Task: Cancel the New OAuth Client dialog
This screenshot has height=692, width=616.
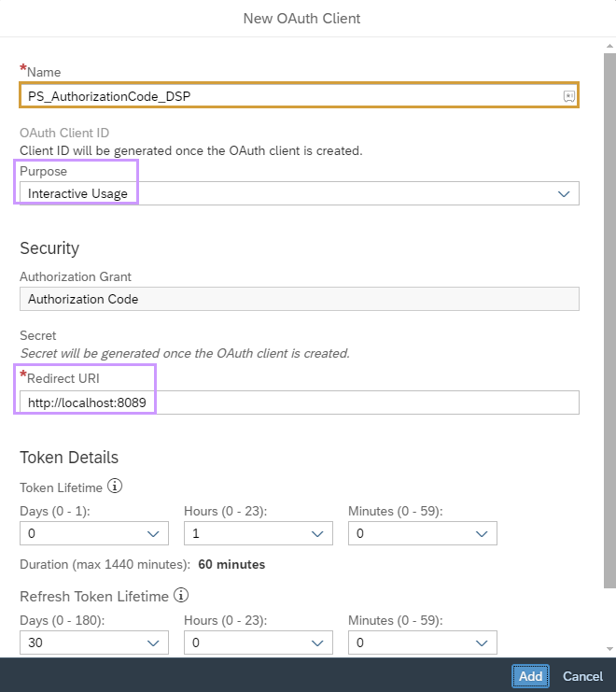Action: coord(582,676)
